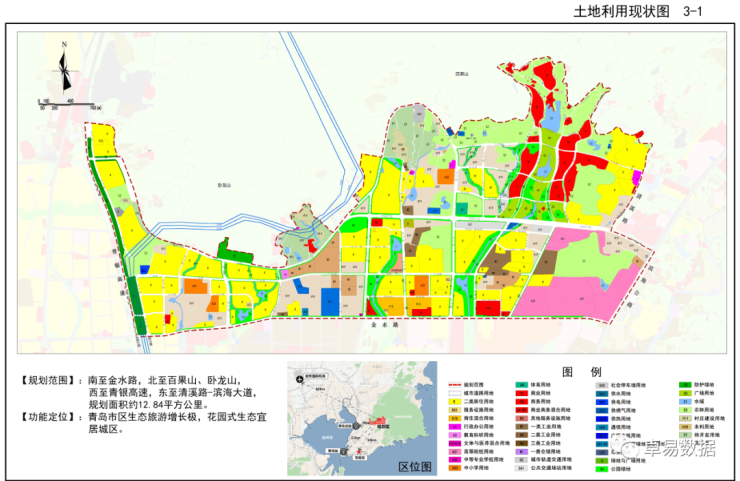Click the 村庄建设用地 legend label
740x481 pixels.
pyautogui.click(x=709, y=418)
